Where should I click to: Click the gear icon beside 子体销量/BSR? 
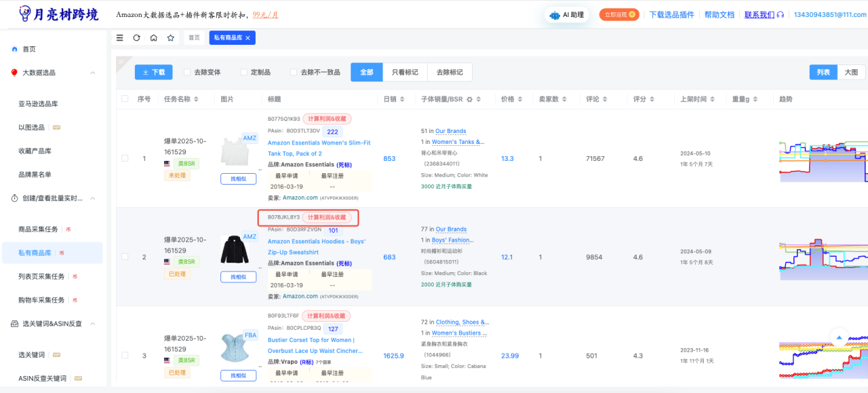[x=469, y=100]
